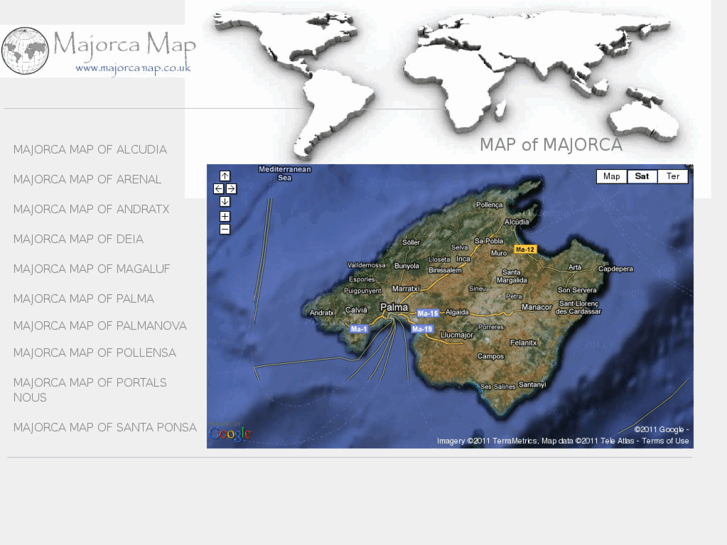Click the Son Servera map label
This screenshot has height=545, width=727.
point(577,290)
